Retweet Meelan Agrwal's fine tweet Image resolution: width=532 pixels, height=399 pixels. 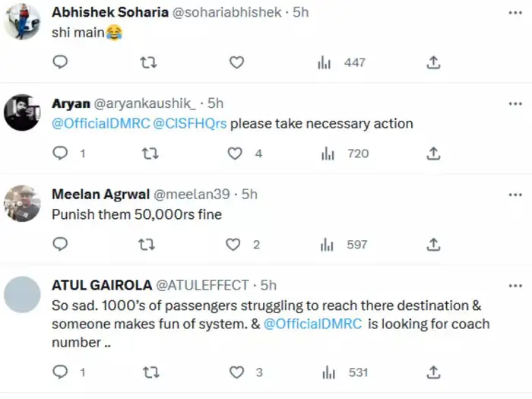point(150,245)
